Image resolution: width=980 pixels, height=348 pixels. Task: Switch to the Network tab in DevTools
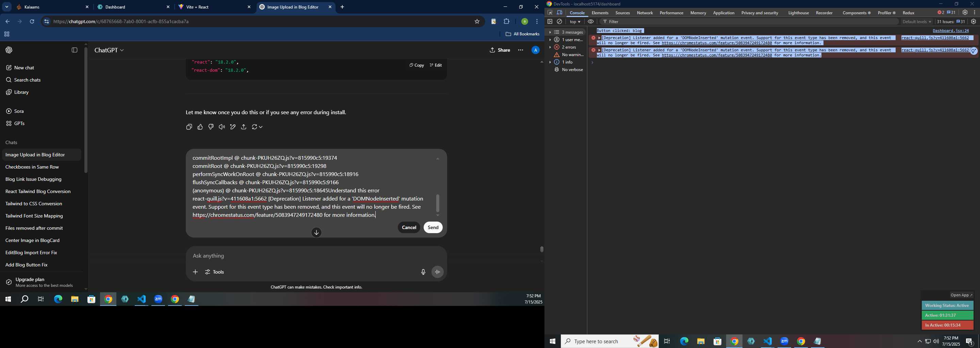(645, 13)
